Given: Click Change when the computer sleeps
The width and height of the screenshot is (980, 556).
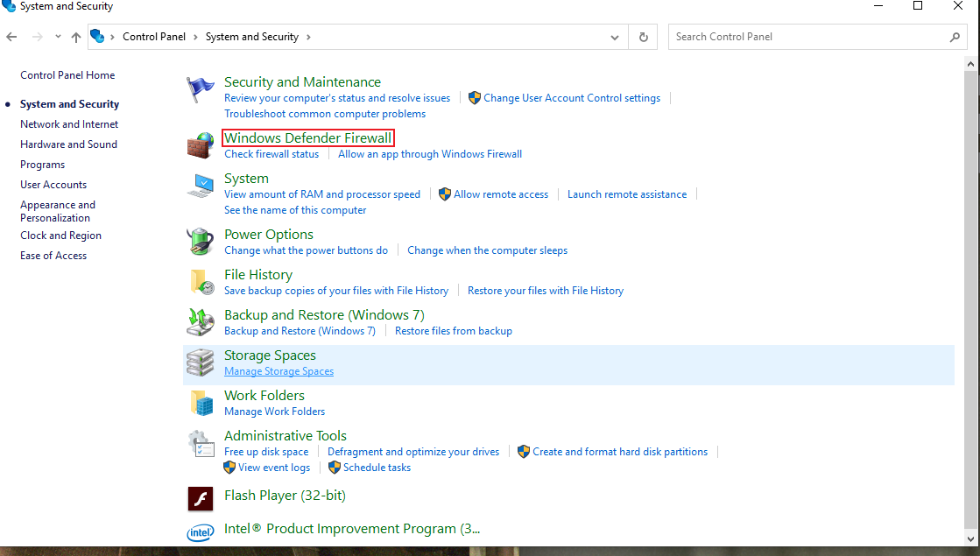Looking at the screenshot, I should (488, 250).
